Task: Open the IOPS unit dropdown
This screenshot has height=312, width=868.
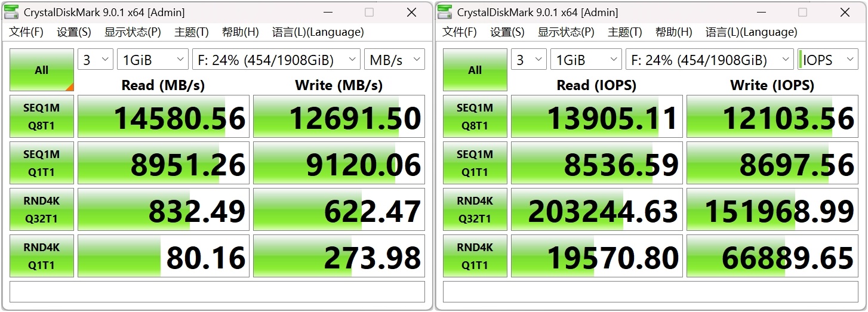Action: [x=828, y=60]
